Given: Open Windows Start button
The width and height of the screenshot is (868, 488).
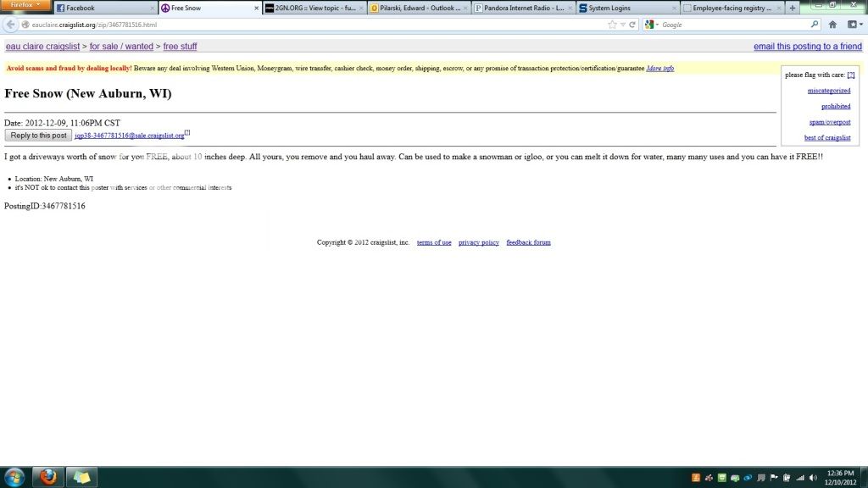Looking at the screenshot, I should tap(15, 477).
